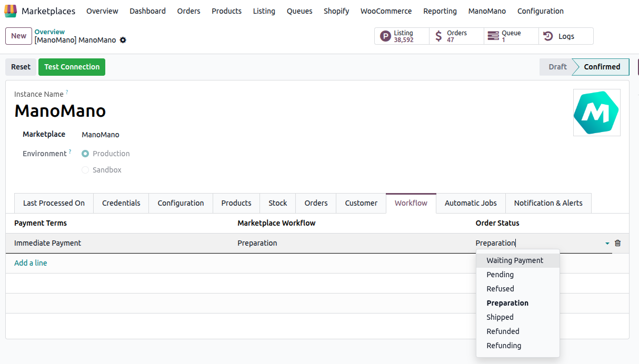Viewport: 639px width, 364px height.
Task: Switch to Notification & Alerts tab
Action: [548, 203]
